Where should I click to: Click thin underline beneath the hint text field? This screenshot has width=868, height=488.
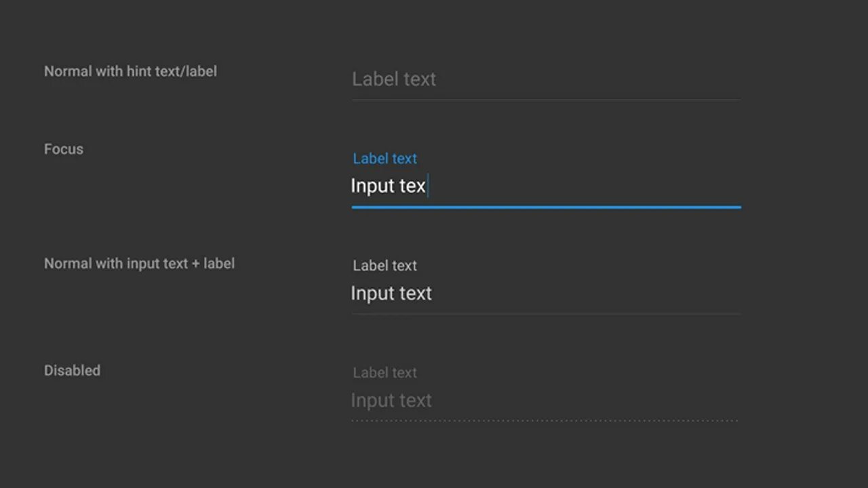click(x=546, y=100)
